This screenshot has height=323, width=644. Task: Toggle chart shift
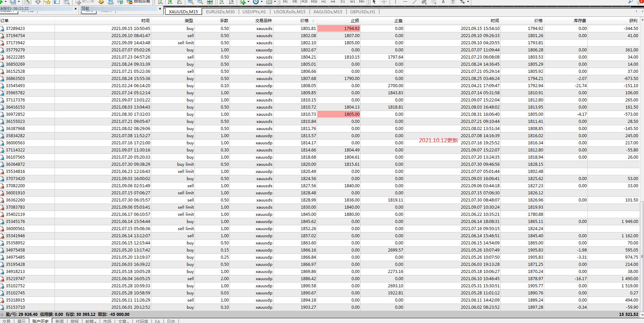point(232,2)
